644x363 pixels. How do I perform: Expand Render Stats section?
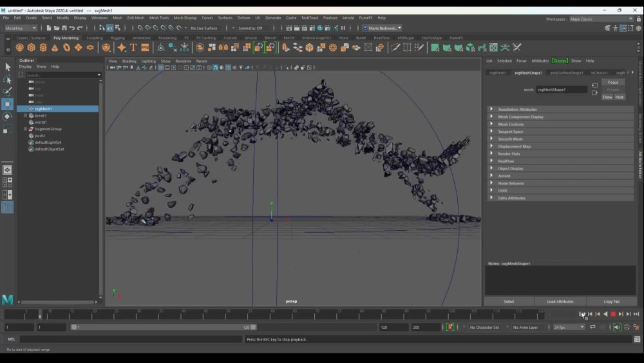(x=491, y=153)
